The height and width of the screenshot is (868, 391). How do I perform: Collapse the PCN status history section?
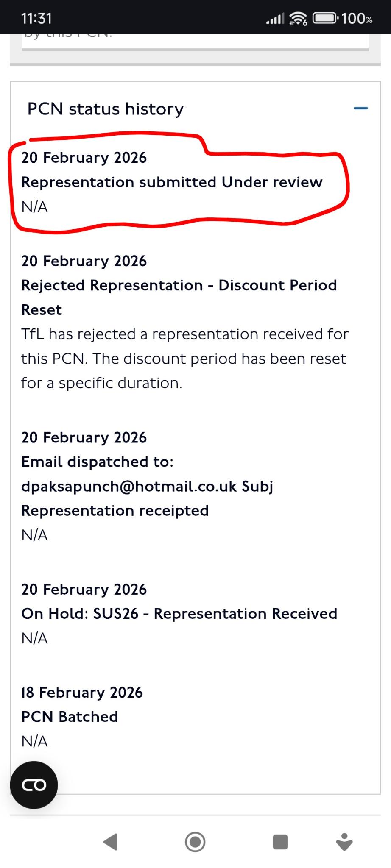tap(360, 108)
